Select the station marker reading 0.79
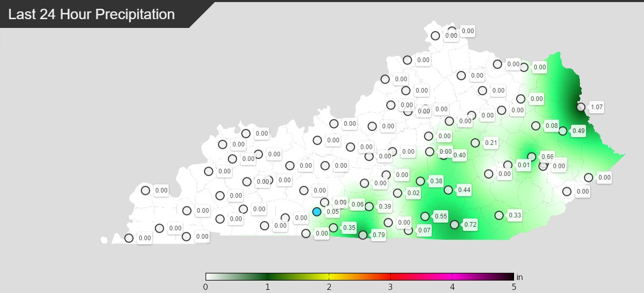Viewport: 644px width, 293px height. [x=363, y=235]
